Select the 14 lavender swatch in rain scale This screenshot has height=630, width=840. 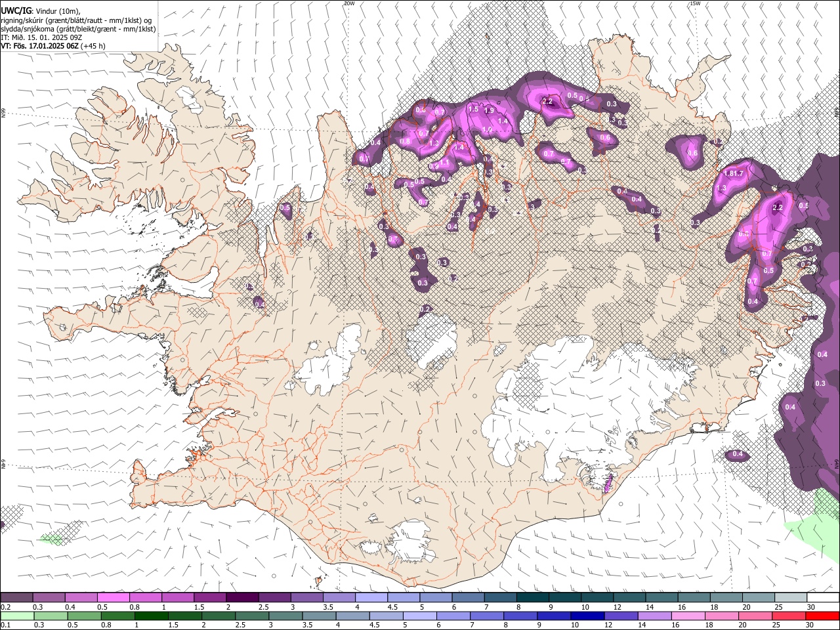pos(655,616)
